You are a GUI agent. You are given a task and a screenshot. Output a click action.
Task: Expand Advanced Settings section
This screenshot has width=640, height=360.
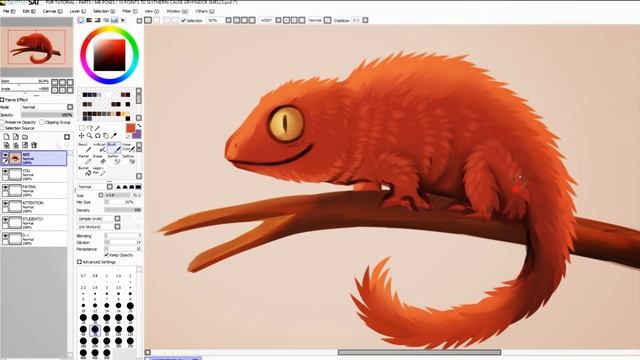[79, 262]
